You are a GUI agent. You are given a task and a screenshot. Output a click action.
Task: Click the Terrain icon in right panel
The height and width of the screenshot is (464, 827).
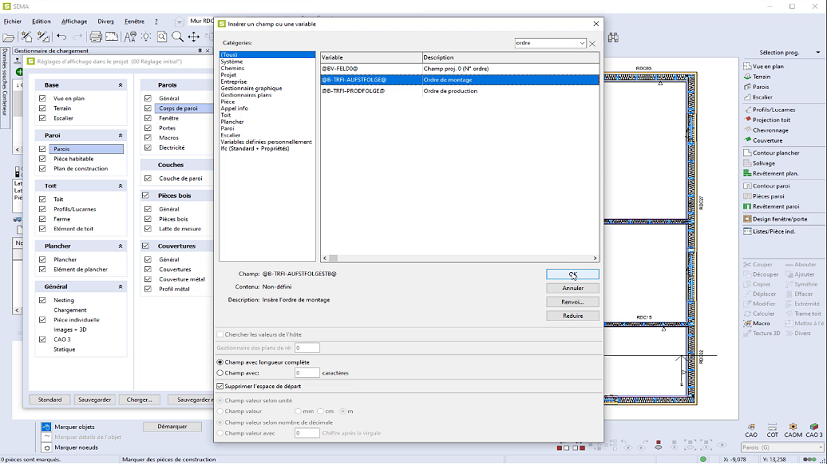(746, 76)
